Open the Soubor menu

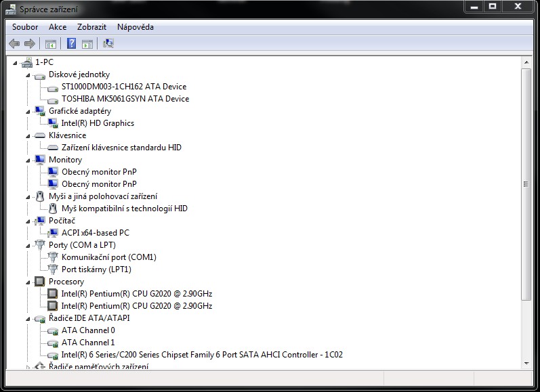click(x=25, y=27)
